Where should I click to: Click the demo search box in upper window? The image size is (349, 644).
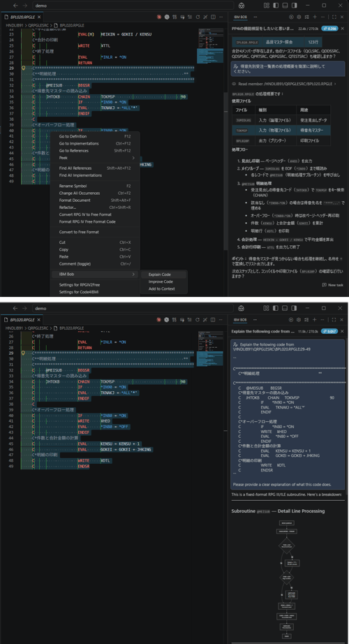pos(133,6)
